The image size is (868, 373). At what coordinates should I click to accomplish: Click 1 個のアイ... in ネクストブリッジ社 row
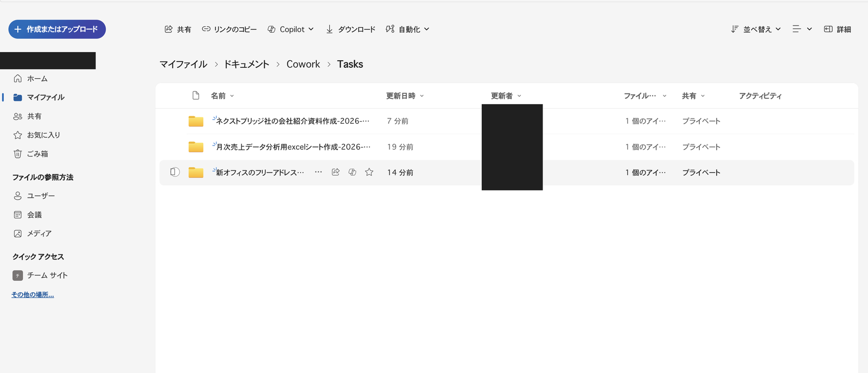(645, 121)
